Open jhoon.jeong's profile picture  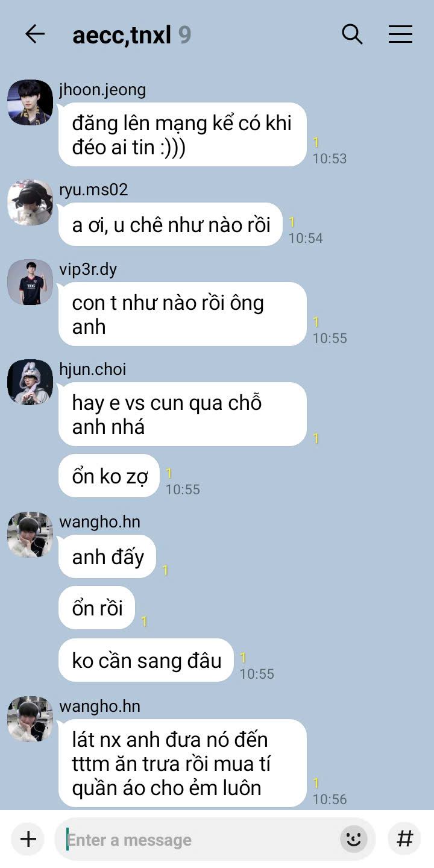pyautogui.click(x=30, y=102)
